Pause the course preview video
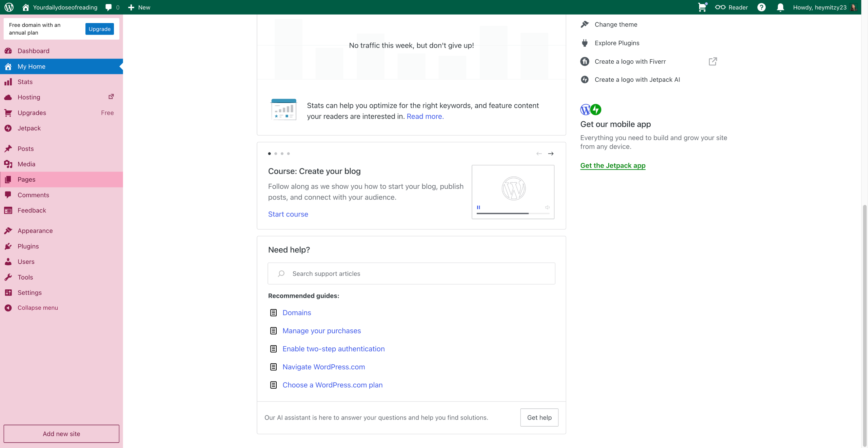868x448 pixels. [x=478, y=207]
